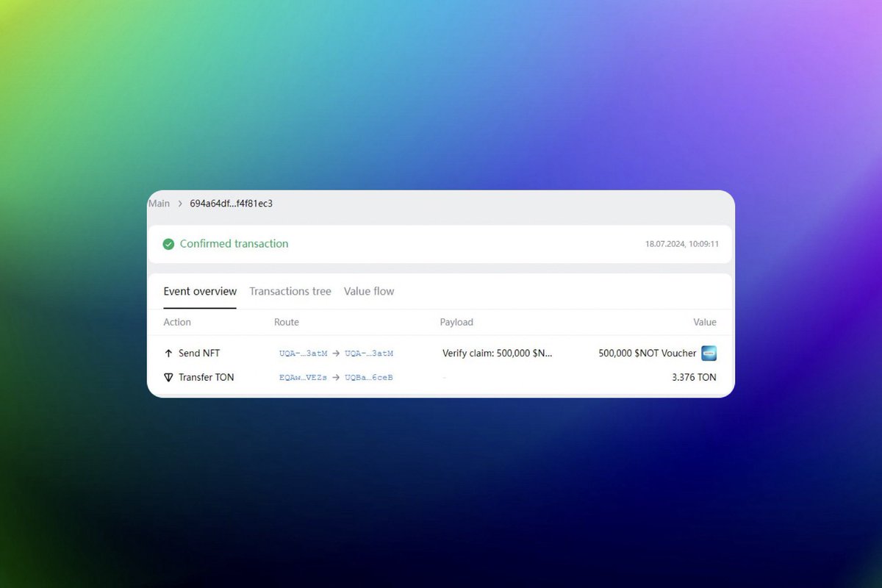The height and width of the screenshot is (588, 882).
Task: Click the route arrow in Send NFT row
Action: [336, 354]
